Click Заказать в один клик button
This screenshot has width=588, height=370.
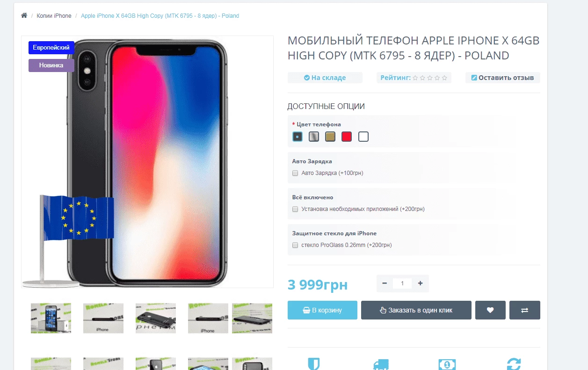(x=416, y=310)
